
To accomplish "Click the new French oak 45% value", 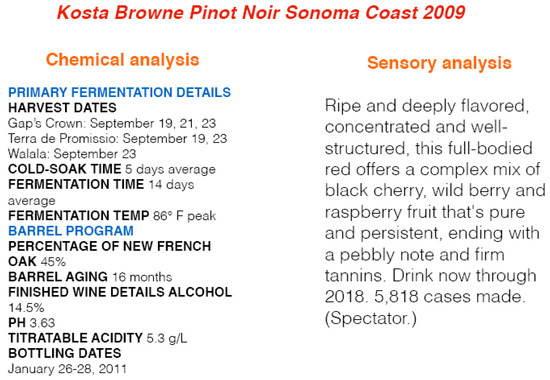I will (53, 262).
